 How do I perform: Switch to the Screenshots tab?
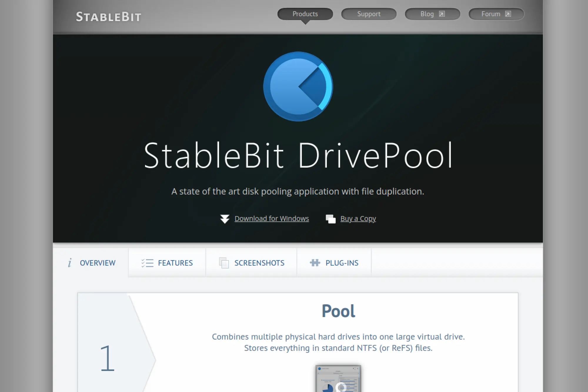tap(259, 263)
